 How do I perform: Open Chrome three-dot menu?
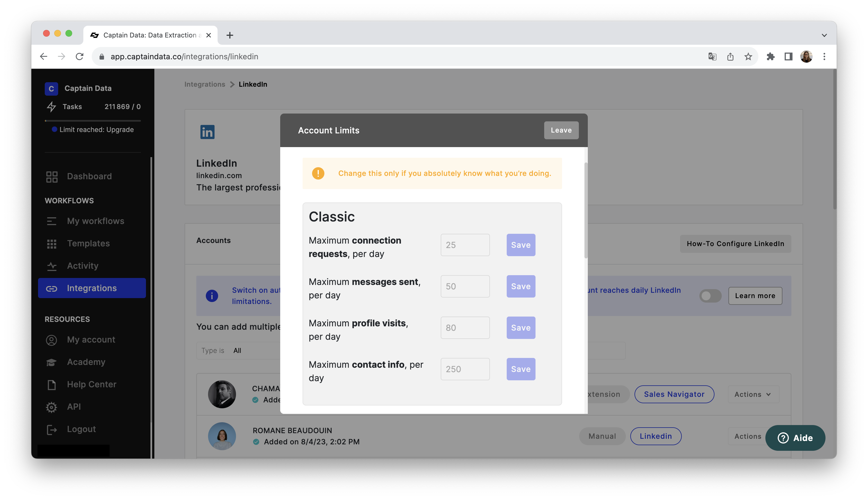(x=824, y=57)
